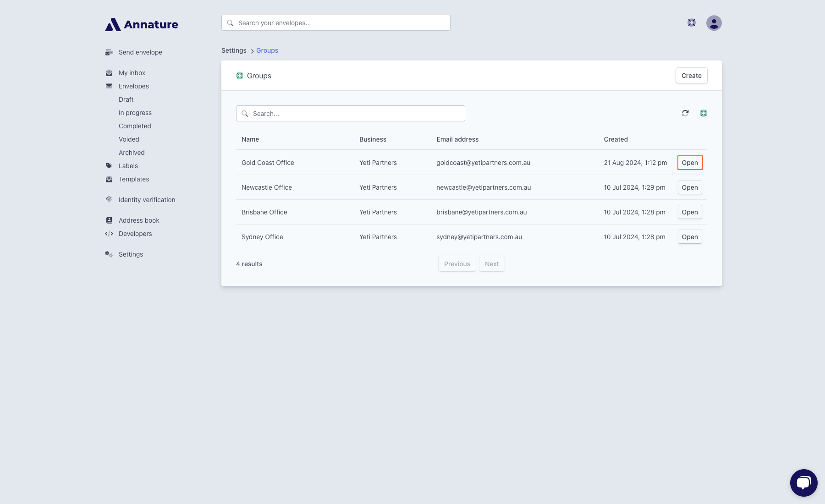Click the Identity verification fingerprint icon
This screenshot has height=504, width=825.
pyautogui.click(x=109, y=200)
